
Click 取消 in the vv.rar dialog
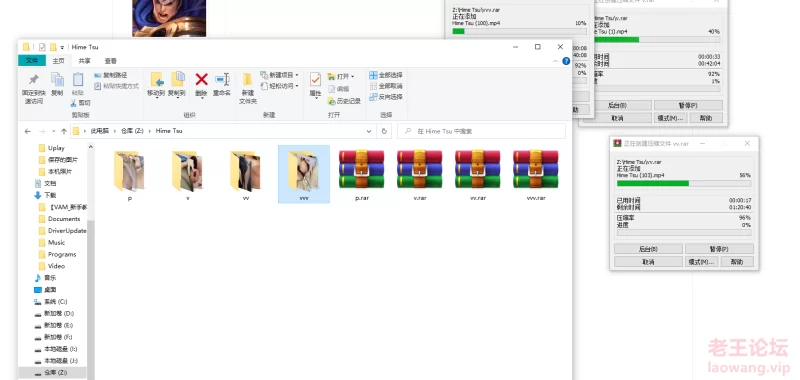(x=648, y=262)
